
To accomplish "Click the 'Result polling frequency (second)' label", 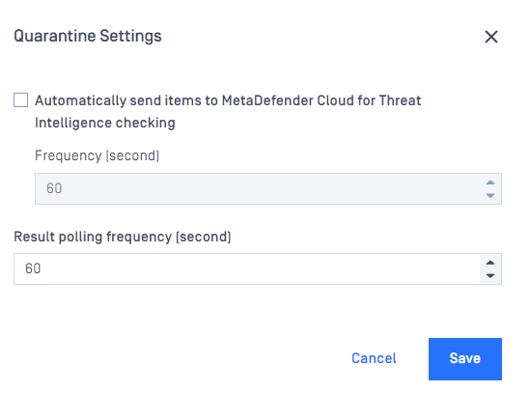I will 123,237.
